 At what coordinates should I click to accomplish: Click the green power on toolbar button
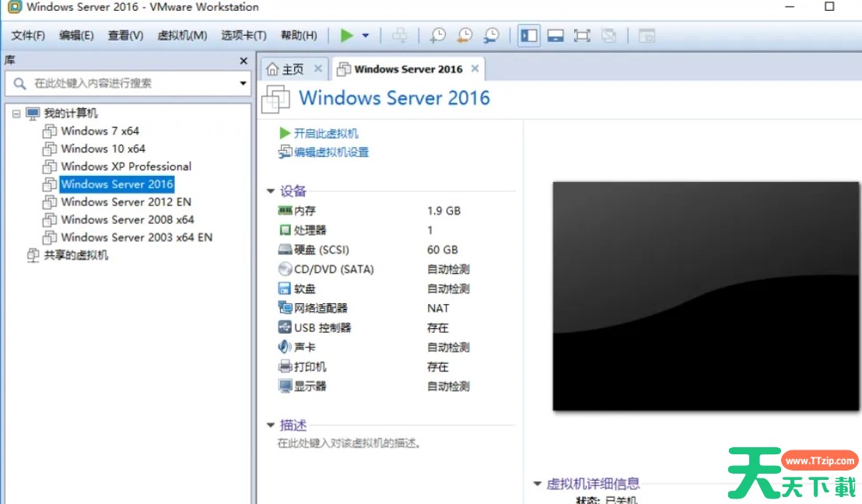pos(347,35)
